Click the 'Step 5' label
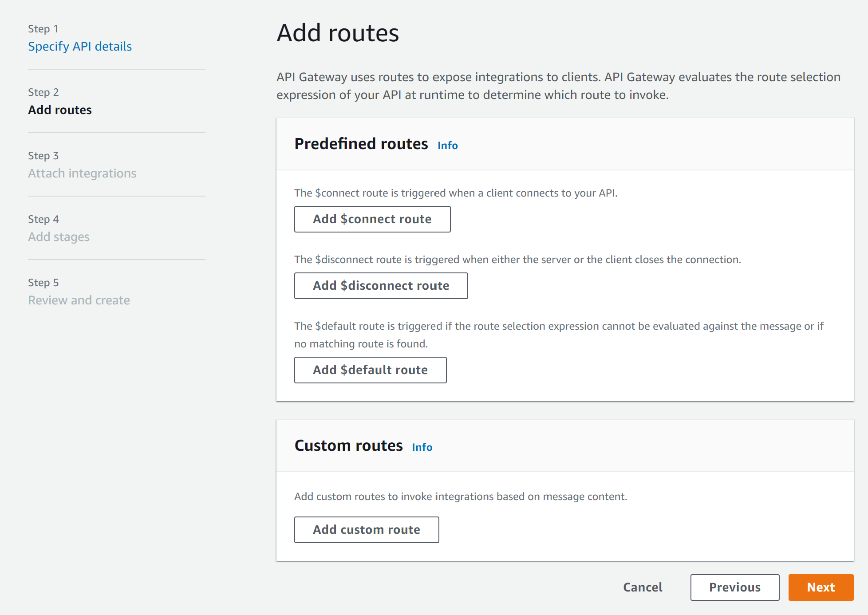This screenshot has height=615, width=868. point(43,283)
